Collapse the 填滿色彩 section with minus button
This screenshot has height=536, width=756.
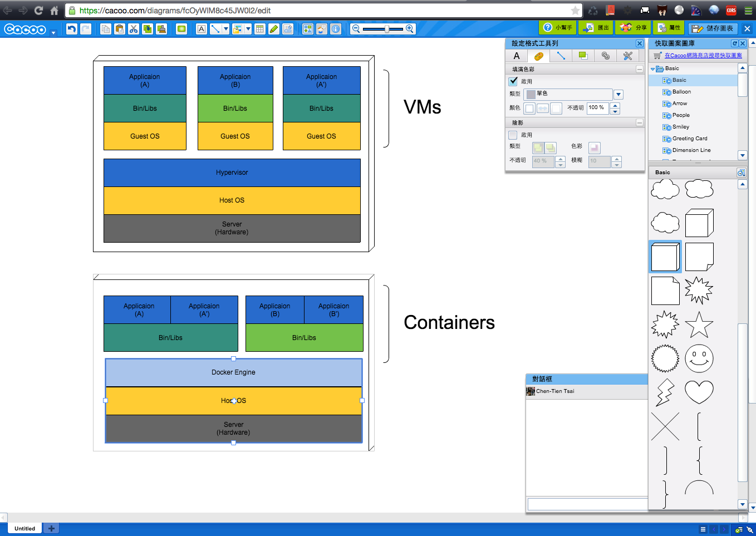639,69
